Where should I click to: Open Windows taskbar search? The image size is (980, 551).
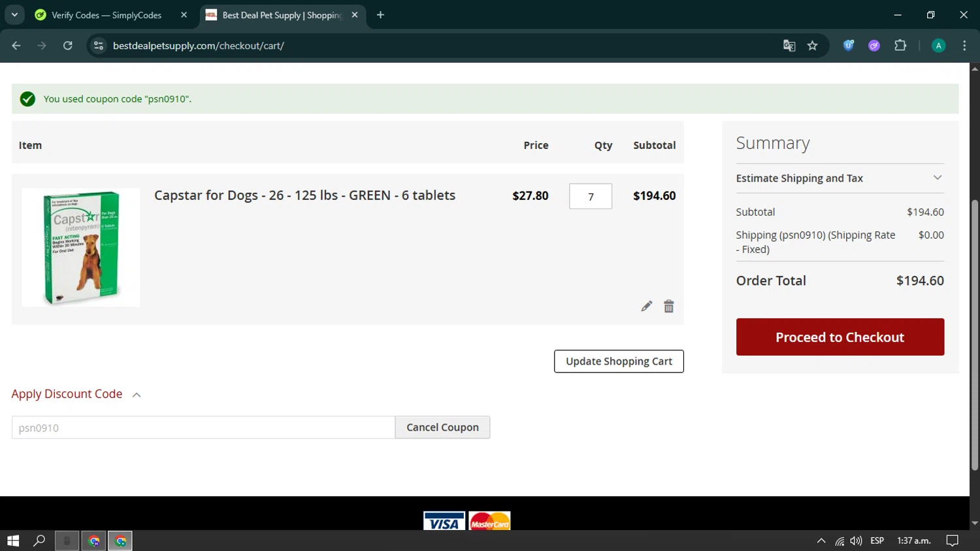coord(39,541)
